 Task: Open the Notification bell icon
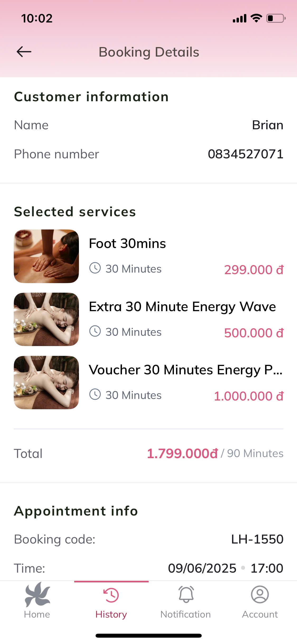186,595
